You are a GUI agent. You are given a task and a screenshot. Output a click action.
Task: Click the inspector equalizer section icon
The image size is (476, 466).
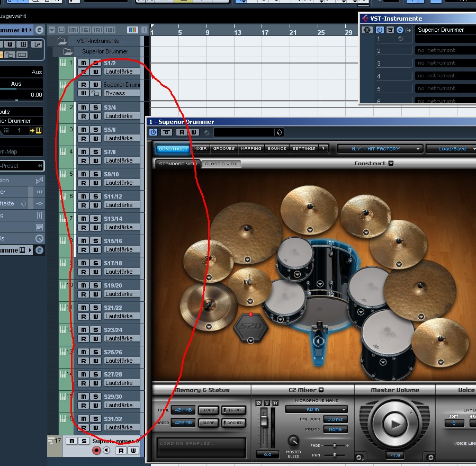point(40,192)
